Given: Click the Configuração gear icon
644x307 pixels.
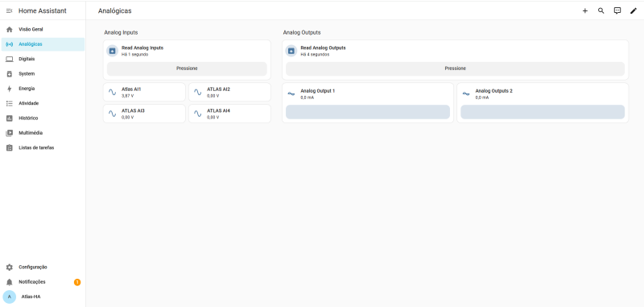Looking at the screenshot, I should coord(10,268).
